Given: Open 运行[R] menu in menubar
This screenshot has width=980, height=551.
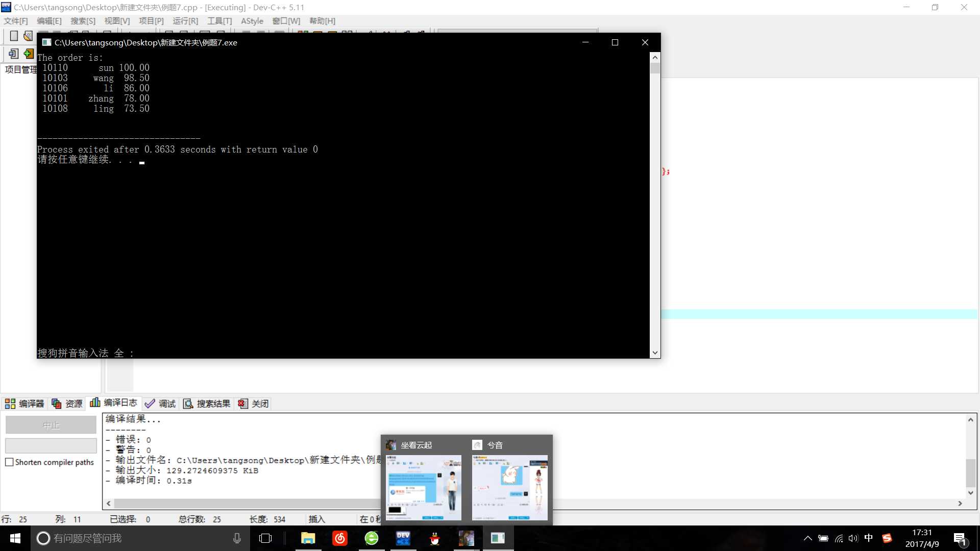Looking at the screenshot, I should [185, 21].
